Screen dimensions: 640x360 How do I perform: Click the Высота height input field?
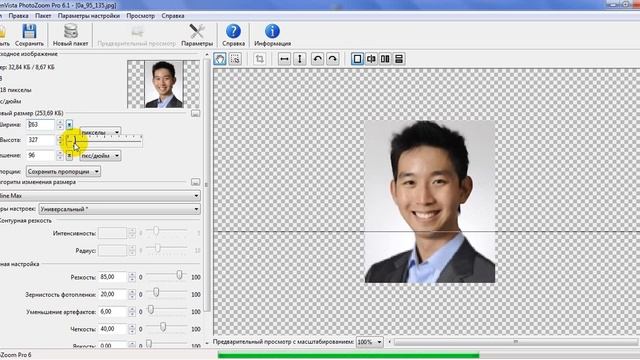(40, 140)
